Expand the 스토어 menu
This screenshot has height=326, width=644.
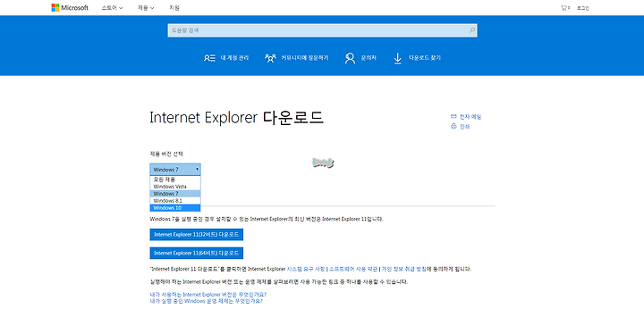(112, 8)
